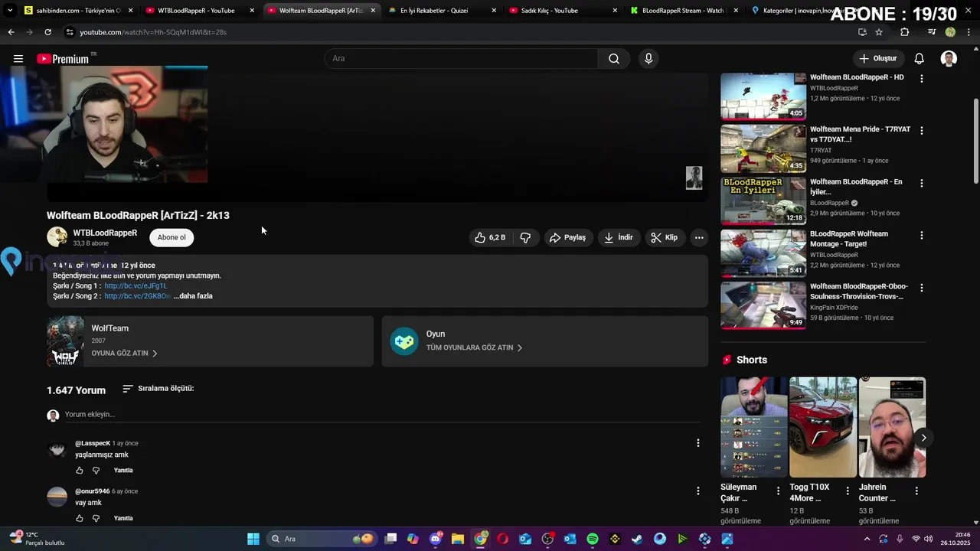Open the Jahrein Counter short
Image resolution: width=980 pixels, height=551 pixels.
892,427
